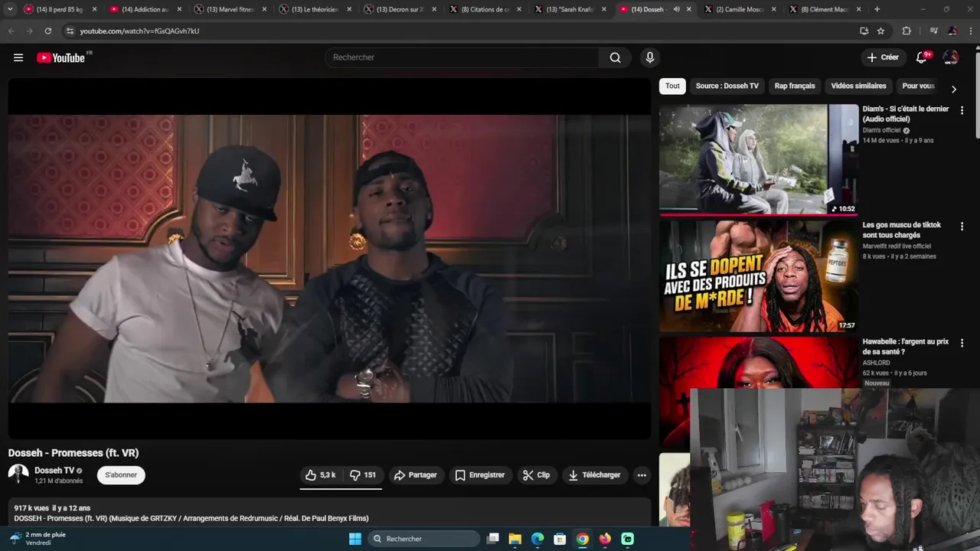The width and height of the screenshot is (980, 551).
Task: Open Diam's - Si c'était le dernier title
Action: 906,113
